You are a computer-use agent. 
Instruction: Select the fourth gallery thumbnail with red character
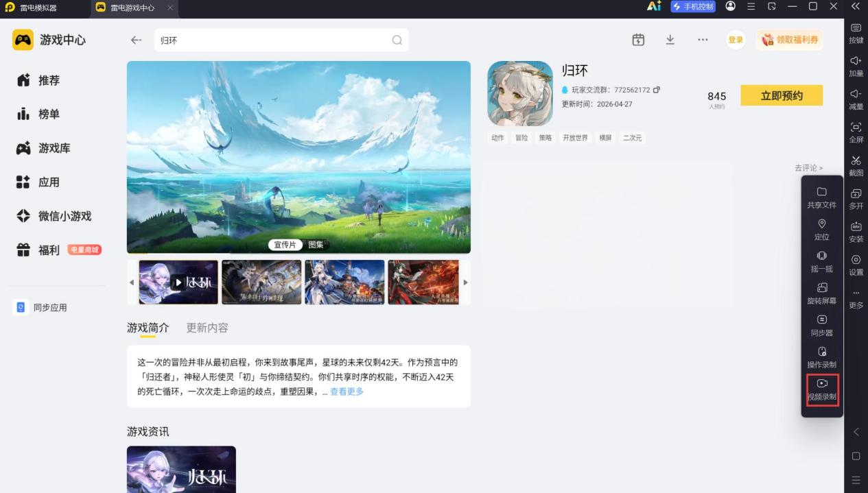(423, 282)
